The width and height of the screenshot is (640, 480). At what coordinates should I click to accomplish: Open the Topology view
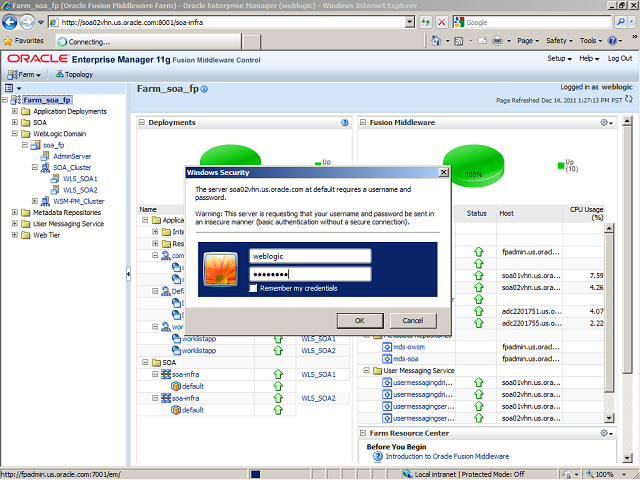74,74
